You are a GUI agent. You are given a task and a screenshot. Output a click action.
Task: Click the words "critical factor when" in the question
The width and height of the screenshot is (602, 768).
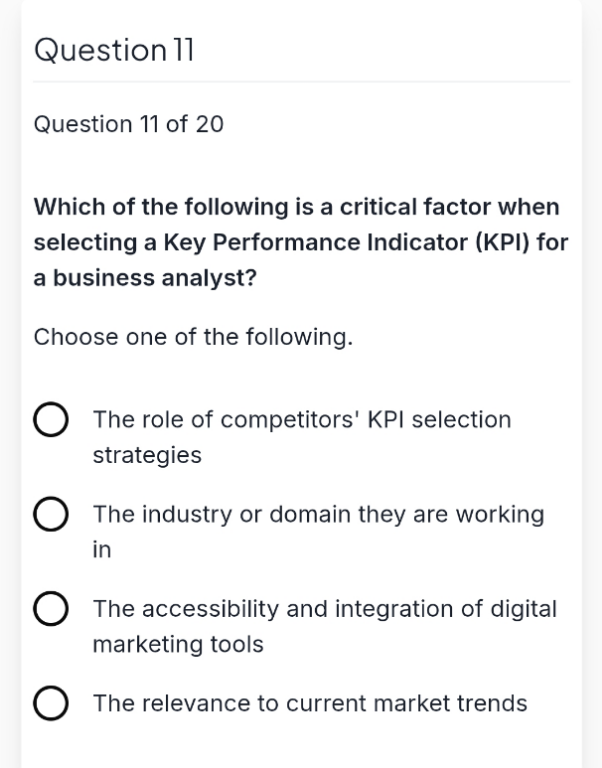pyautogui.click(x=450, y=207)
